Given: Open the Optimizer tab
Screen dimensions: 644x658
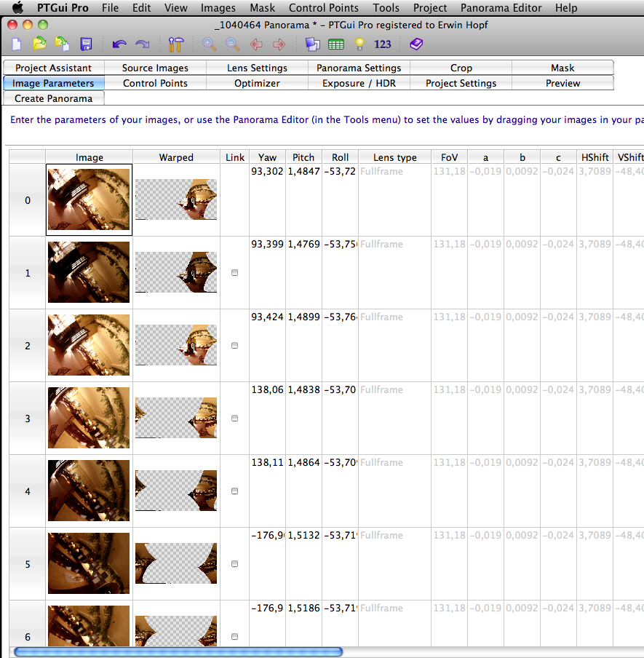Looking at the screenshot, I should click(257, 83).
